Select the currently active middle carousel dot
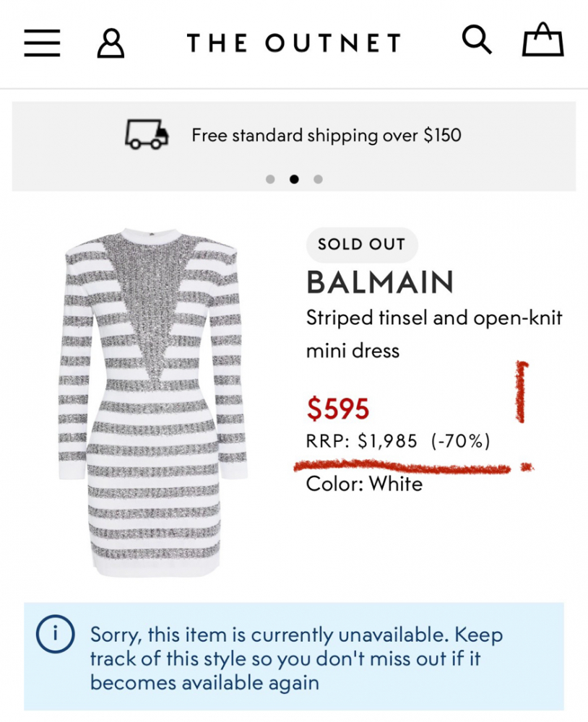Viewport: 588px width, 722px height. click(x=293, y=178)
